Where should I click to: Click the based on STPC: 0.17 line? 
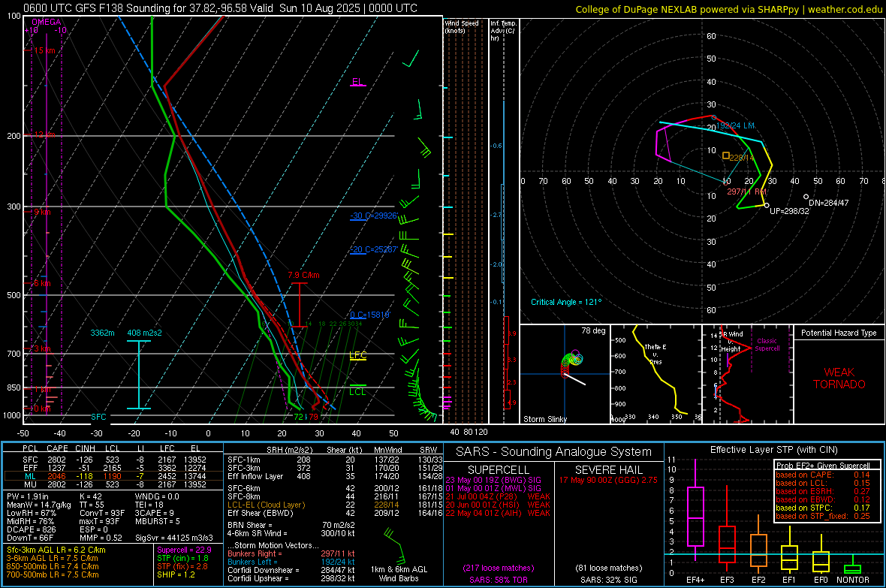(823, 508)
